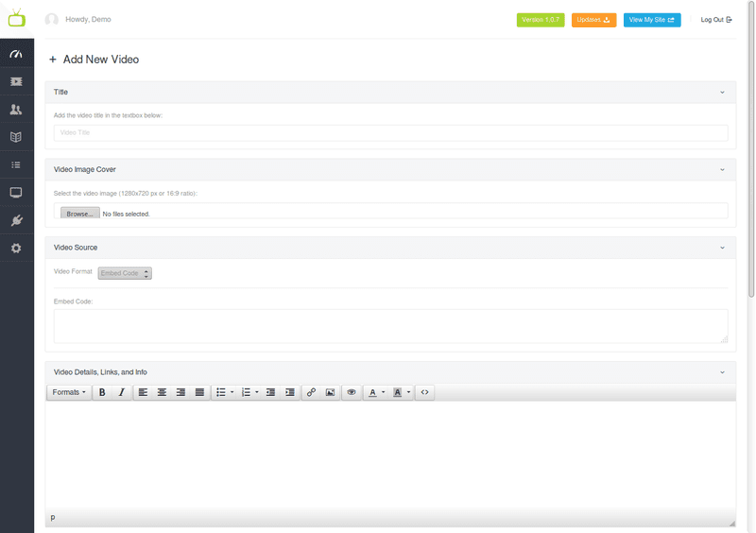Image resolution: width=756 pixels, height=533 pixels.
Task: Click the Howdy, Demo greeting text
Action: [88, 19]
